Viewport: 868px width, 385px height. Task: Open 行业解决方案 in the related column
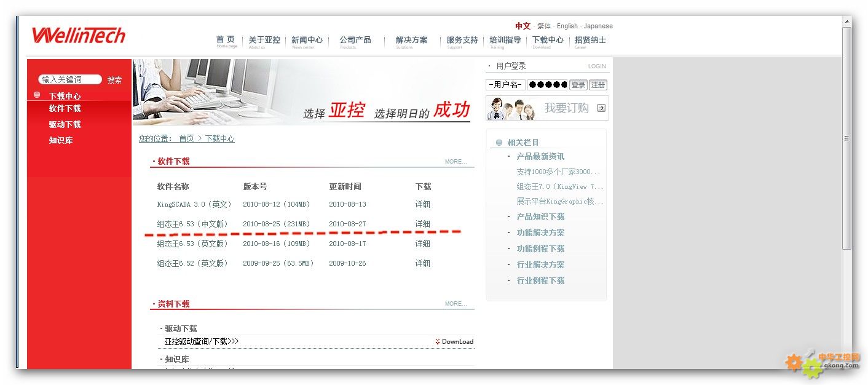coord(540,264)
